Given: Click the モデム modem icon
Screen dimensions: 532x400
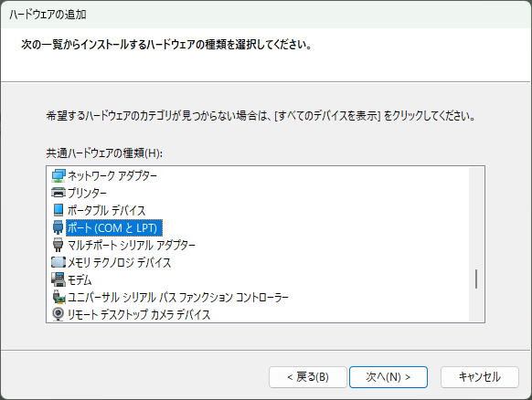Looking at the screenshot, I should point(58,279).
